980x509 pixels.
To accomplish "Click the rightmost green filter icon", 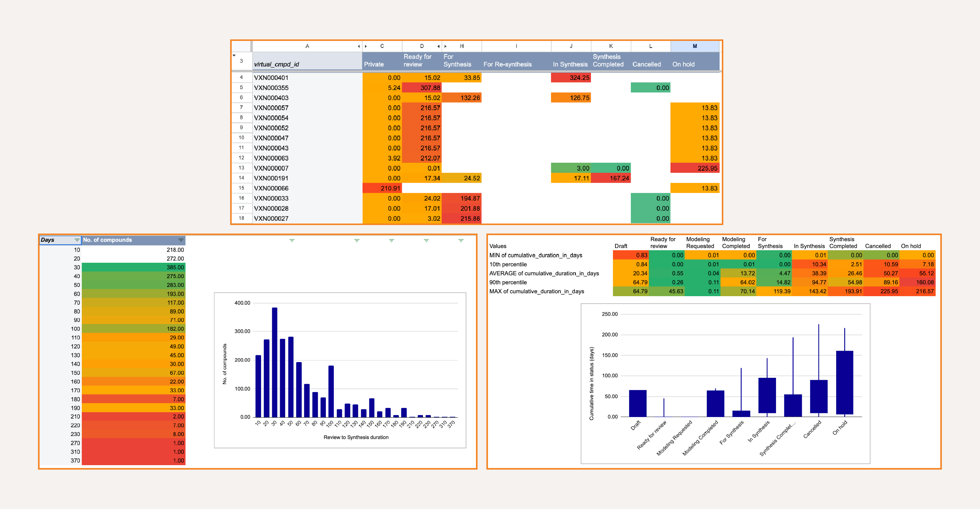I will (x=461, y=241).
